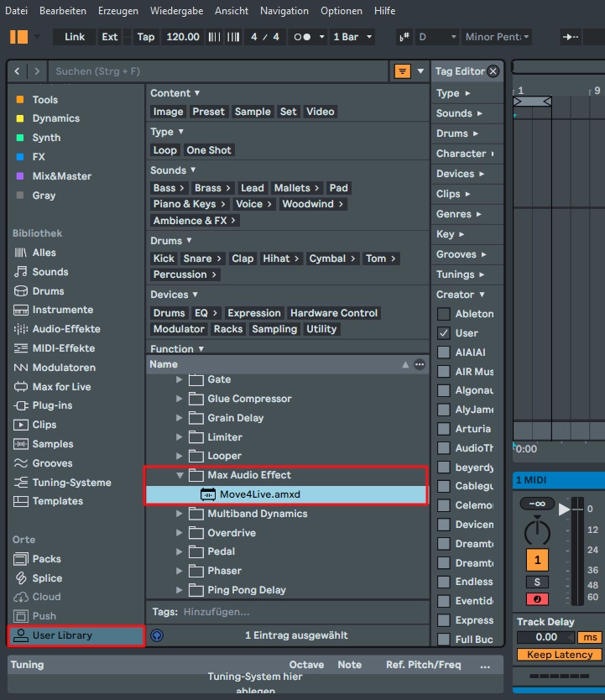Open the Instrumente category
This screenshot has width=605, height=700.
point(54,310)
